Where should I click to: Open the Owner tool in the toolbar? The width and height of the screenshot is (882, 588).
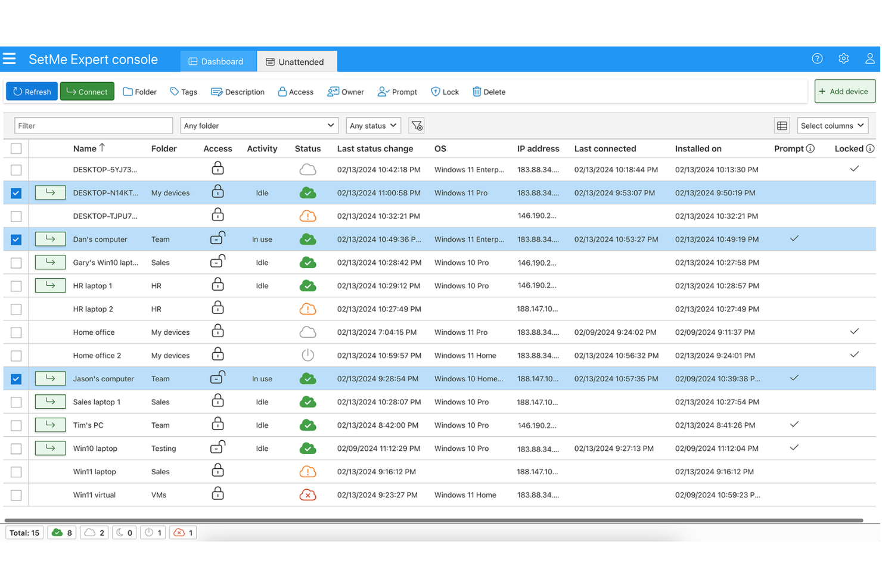tap(333, 91)
